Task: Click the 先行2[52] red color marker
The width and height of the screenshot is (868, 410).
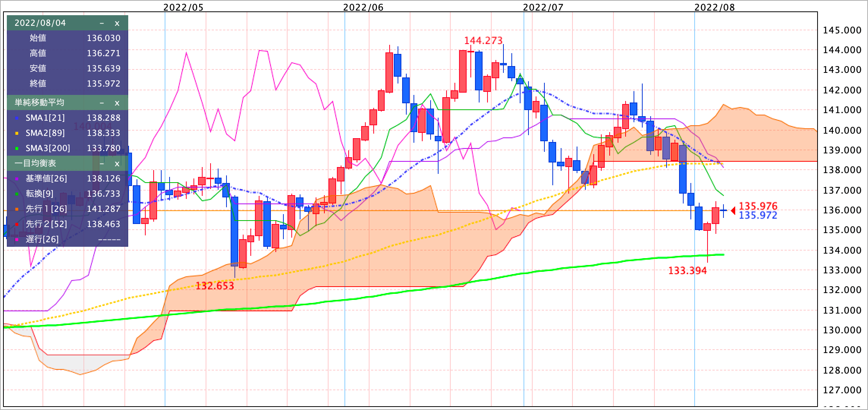Action: (17, 225)
